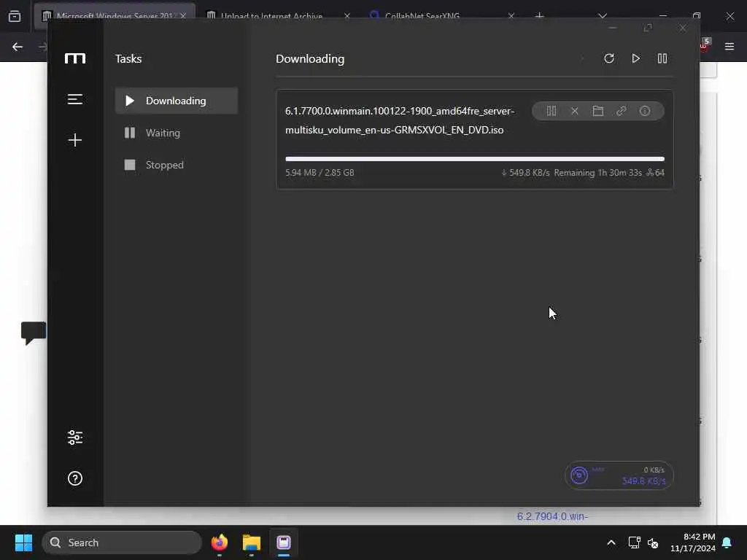Open a new browser tab
This screenshot has height=560, width=747.
pyautogui.click(x=539, y=16)
